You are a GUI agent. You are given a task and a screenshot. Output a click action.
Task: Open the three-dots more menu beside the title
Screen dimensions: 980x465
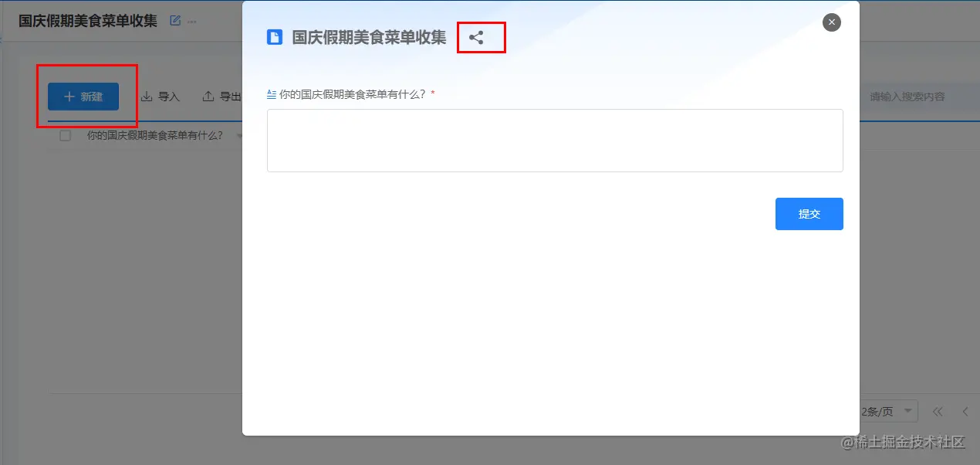(x=191, y=21)
